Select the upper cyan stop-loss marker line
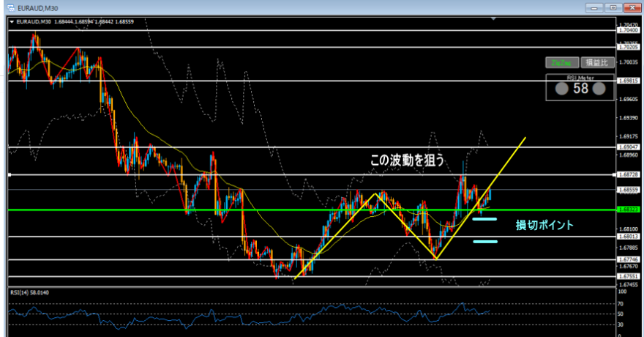 tap(484, 218)
